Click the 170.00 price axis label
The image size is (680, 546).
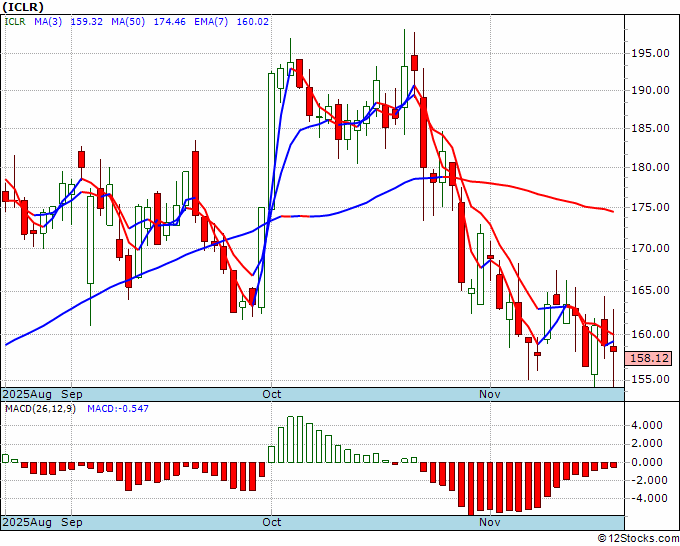[649, 248]
